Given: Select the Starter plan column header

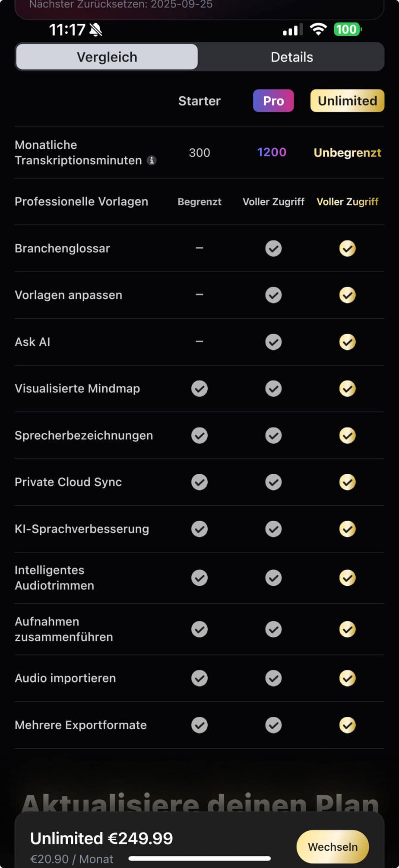Looking at the screenshot, I should (x=199, y=101).
